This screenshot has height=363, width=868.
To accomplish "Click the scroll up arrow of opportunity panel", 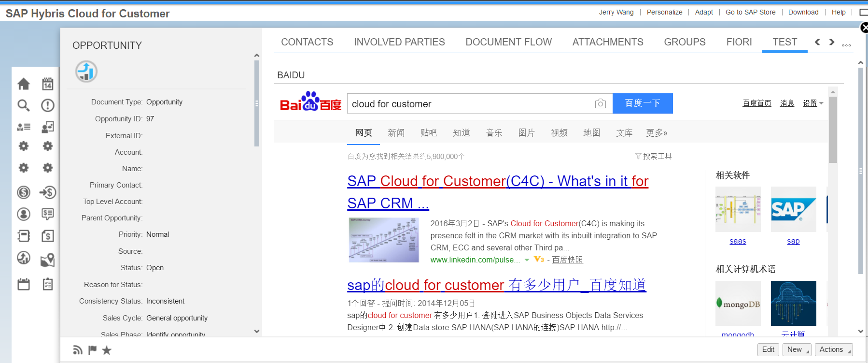I will 257,56.
